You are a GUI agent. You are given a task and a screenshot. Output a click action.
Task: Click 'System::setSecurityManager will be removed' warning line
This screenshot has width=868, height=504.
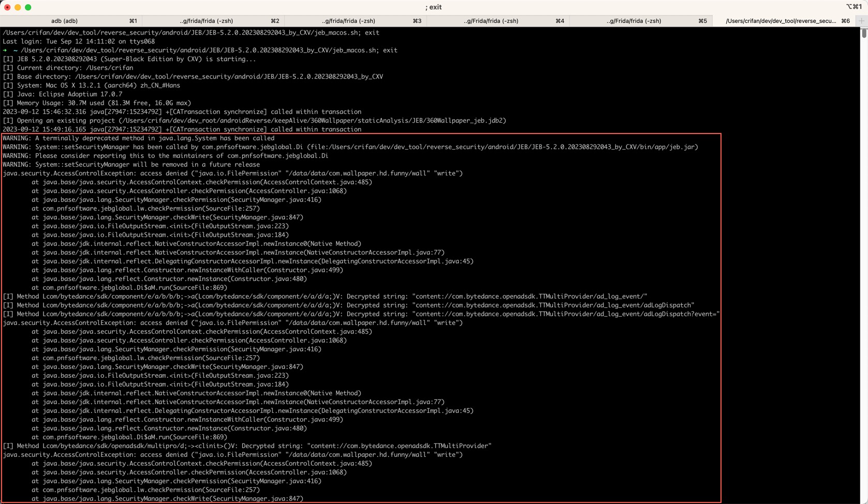(x=131, y=165)
